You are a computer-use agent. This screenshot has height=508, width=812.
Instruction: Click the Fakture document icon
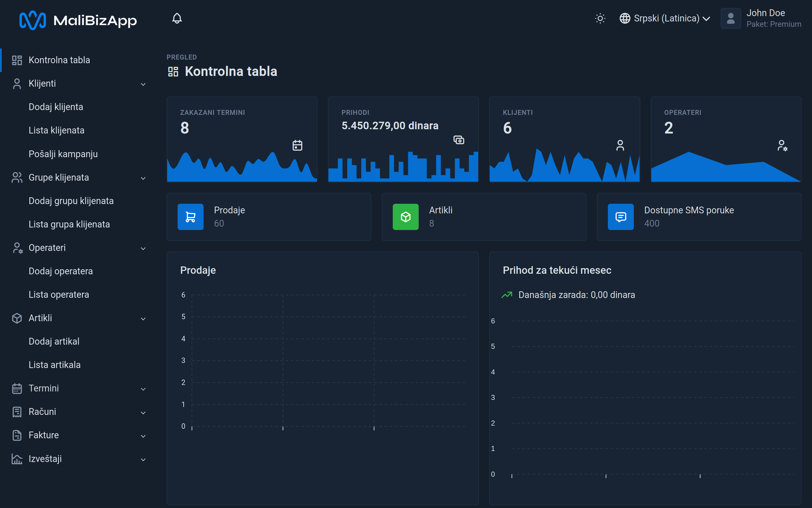tap(17, 435)
